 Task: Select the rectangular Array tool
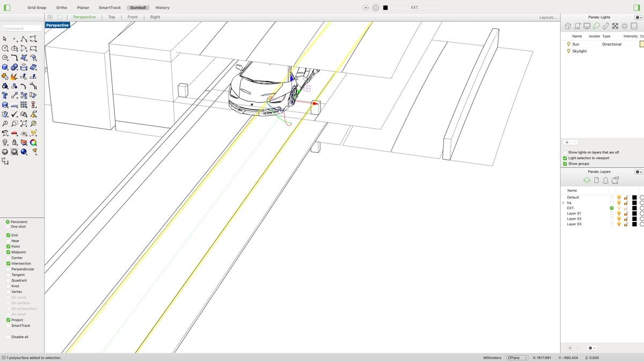point(24,105)
